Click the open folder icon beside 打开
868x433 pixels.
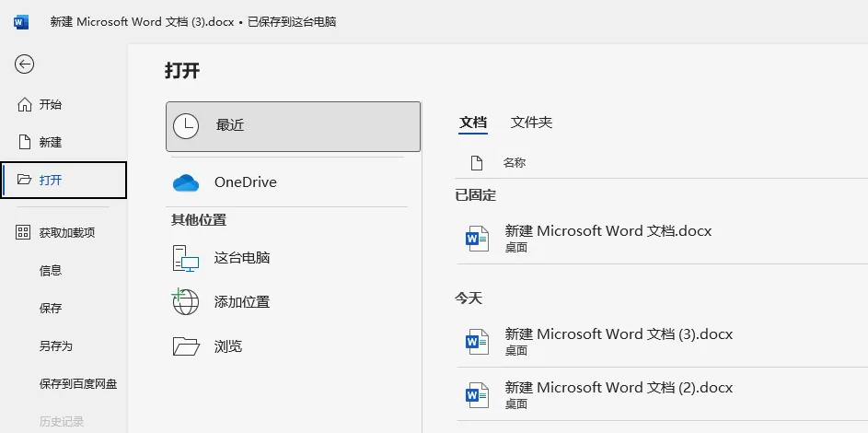(x=25, y=180)
